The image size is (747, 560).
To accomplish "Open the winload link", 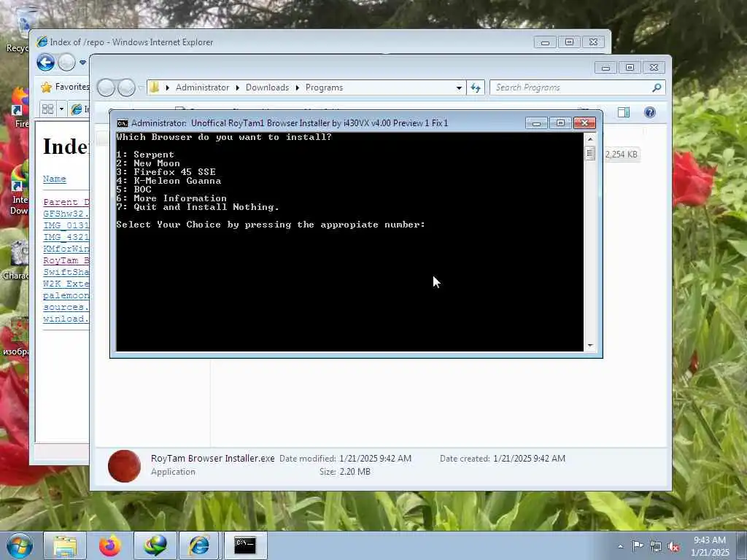I will 66,319.
